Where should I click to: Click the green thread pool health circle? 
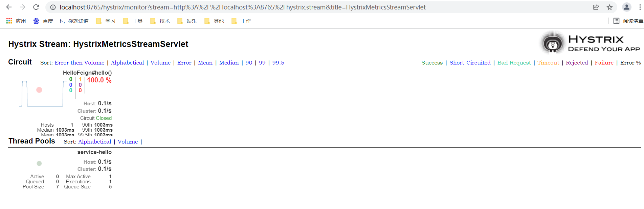pos(39,163)
